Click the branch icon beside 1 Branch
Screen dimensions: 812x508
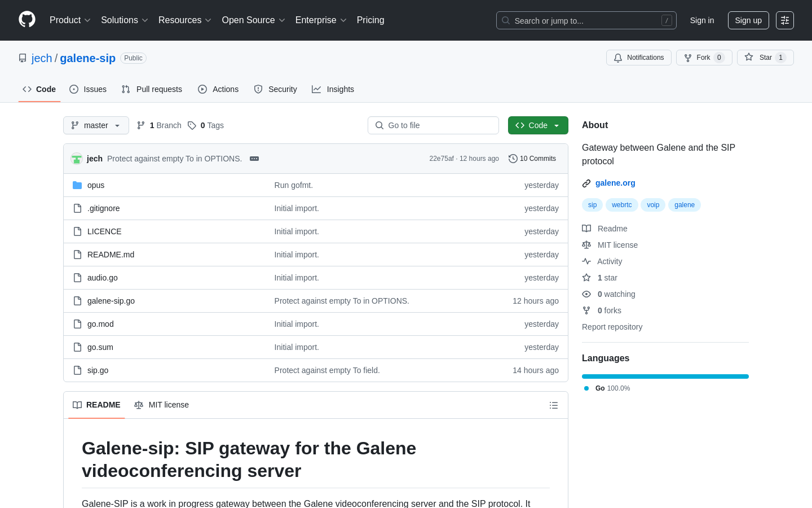tap(141, 125)
